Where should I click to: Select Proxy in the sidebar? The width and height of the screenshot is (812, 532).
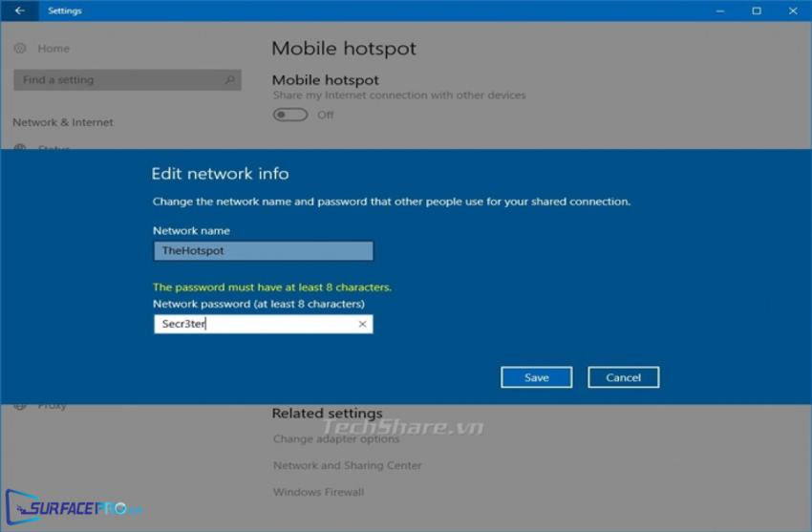click(52, 406)
